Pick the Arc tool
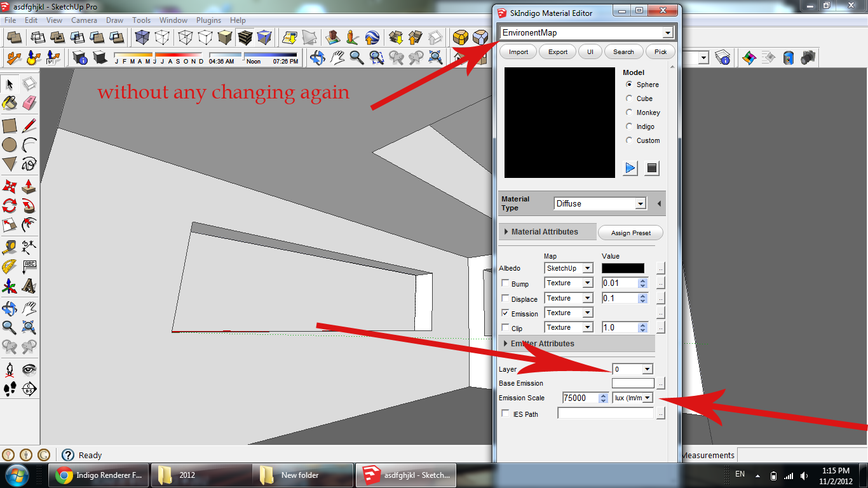The height and width of the screenshot is (488, 868). coord(29,145)
